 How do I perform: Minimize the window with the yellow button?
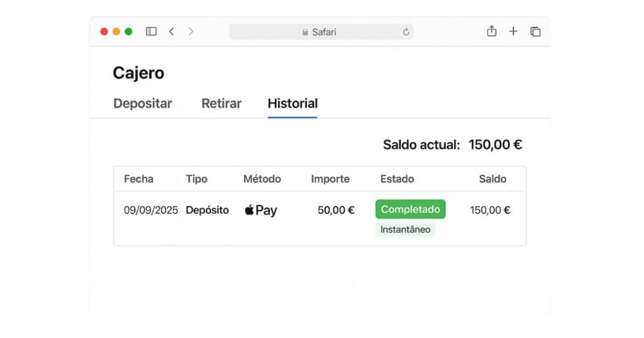tap(116, 31)
